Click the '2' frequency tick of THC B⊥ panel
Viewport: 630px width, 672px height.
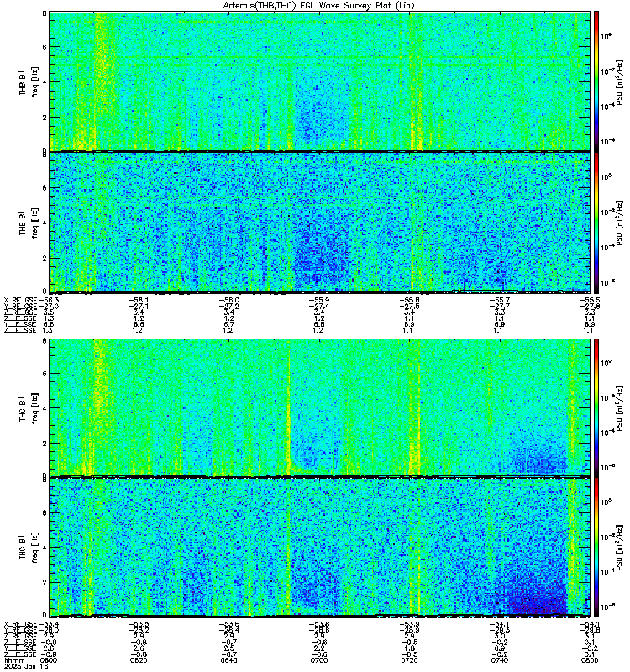(45, 444)
